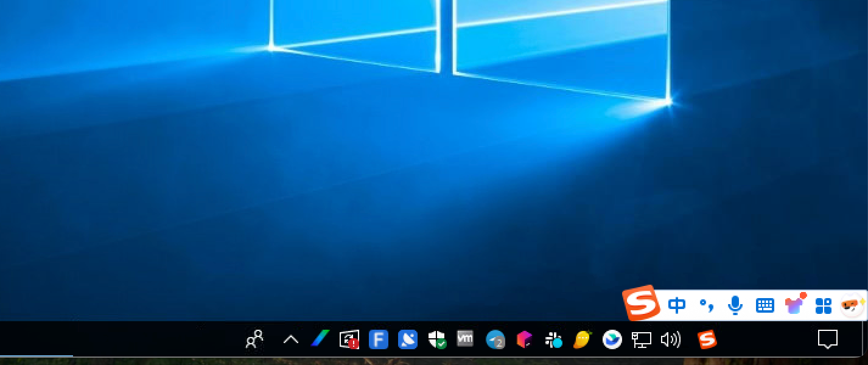Activate voice input on the Sogou toolbar

point(735,305)
